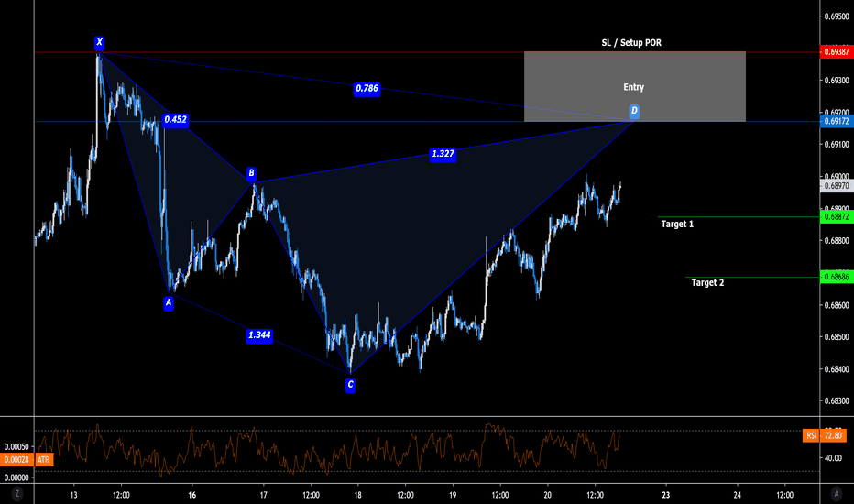Click the 0.786 ratio label
The height and width of the screenshot is (504, 854).
[367, 89]
